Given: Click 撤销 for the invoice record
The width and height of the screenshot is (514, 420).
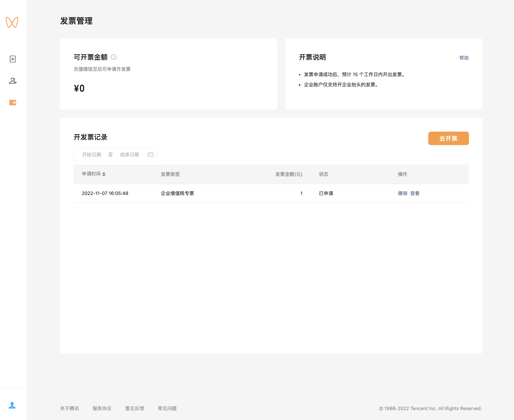Looking at the screenshot, I should 403,193.
